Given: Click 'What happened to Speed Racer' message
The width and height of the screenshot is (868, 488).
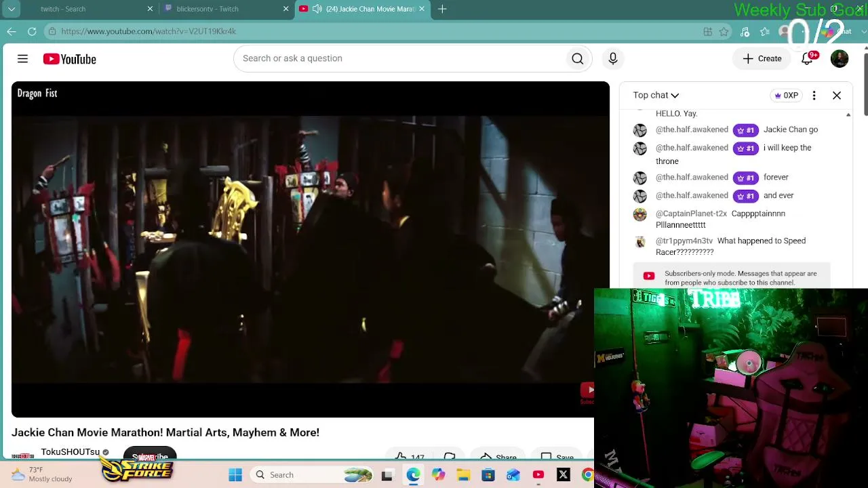Looking at the screenshot, I should pos(731,246).
